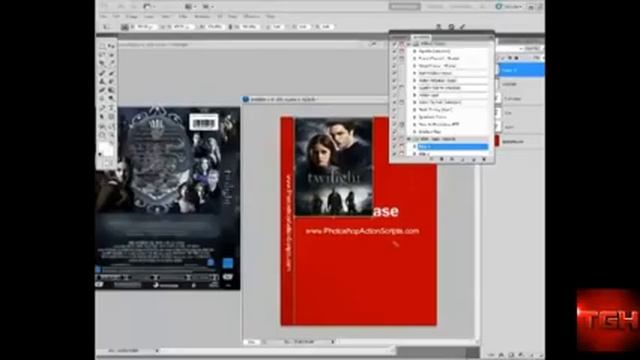Select the History Brush tool
The image size is (640, 360).
click(x=111, y=82)
